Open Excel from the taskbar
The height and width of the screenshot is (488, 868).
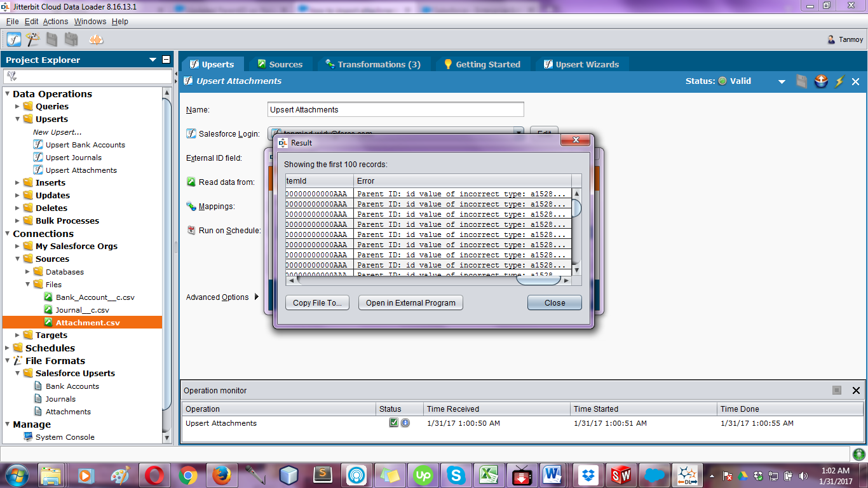click(488, 475)
